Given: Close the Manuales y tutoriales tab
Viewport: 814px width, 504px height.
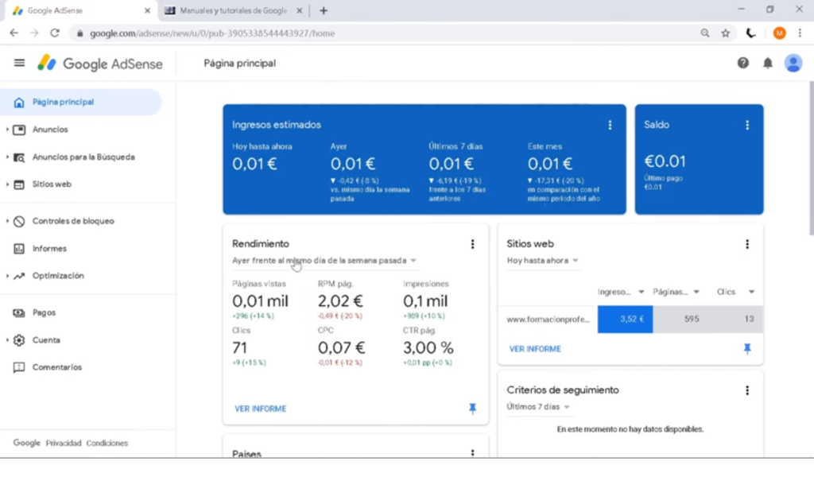Looking at the screenshot, I should point(299,10).
